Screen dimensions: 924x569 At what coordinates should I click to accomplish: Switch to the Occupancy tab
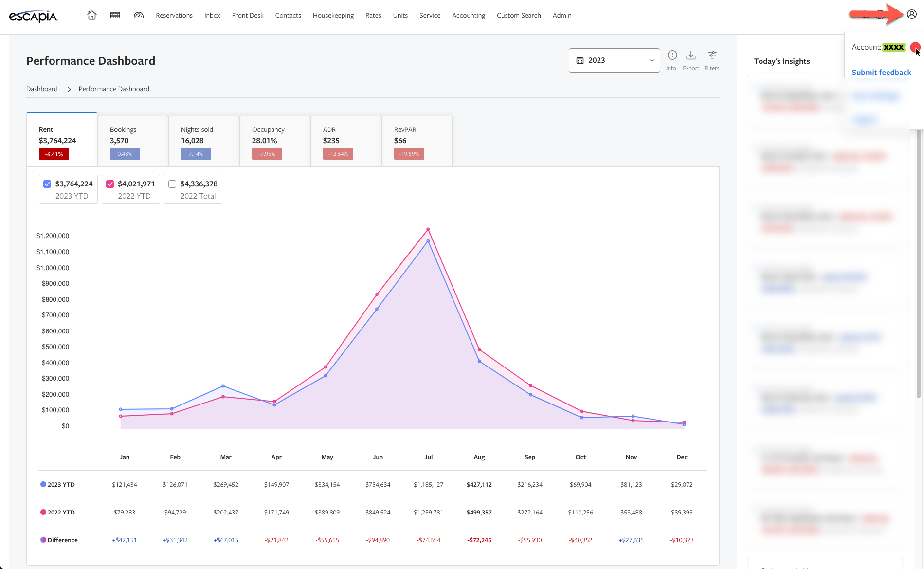pos(274,141)
